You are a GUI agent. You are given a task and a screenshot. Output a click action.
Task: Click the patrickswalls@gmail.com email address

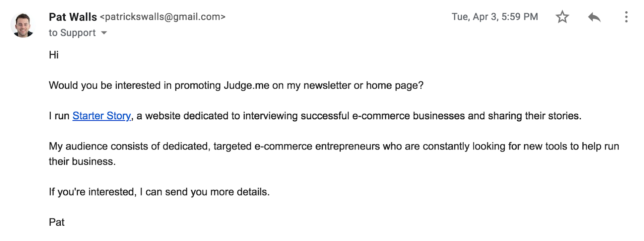click(163, 17)
